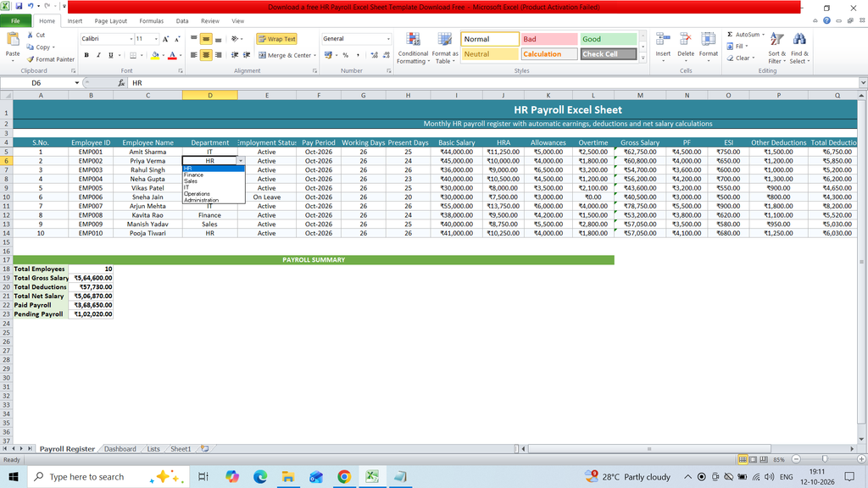Open the Dashboard sheet tab
Screen dimensions: 868x488
point(120,449)
